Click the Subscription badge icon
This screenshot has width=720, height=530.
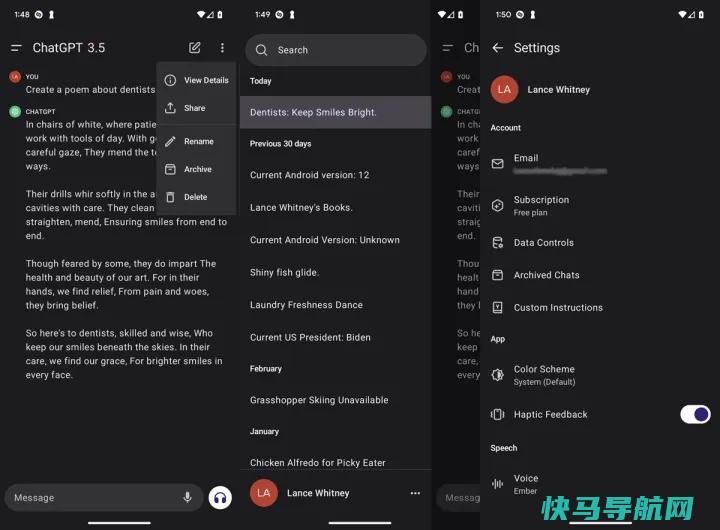point(498,205)
